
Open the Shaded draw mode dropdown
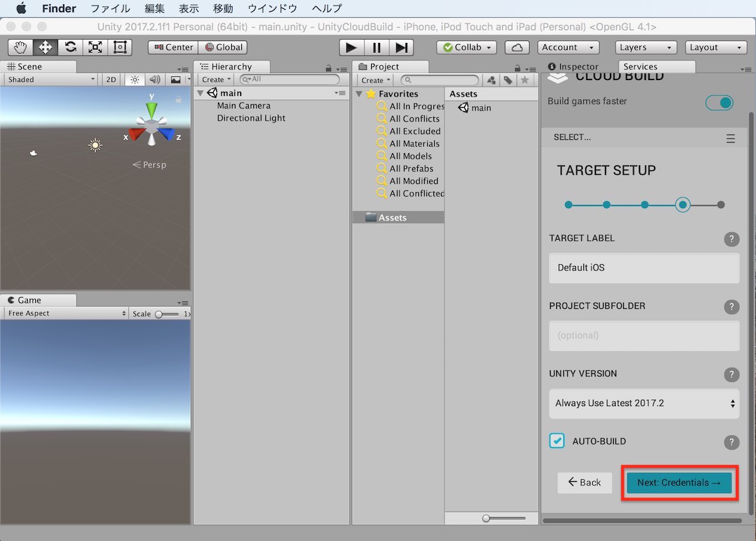[x=50, y=79]
